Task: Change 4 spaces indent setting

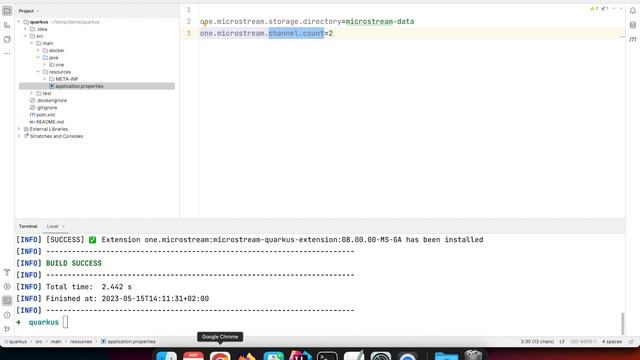Action: tap(612, 342)
